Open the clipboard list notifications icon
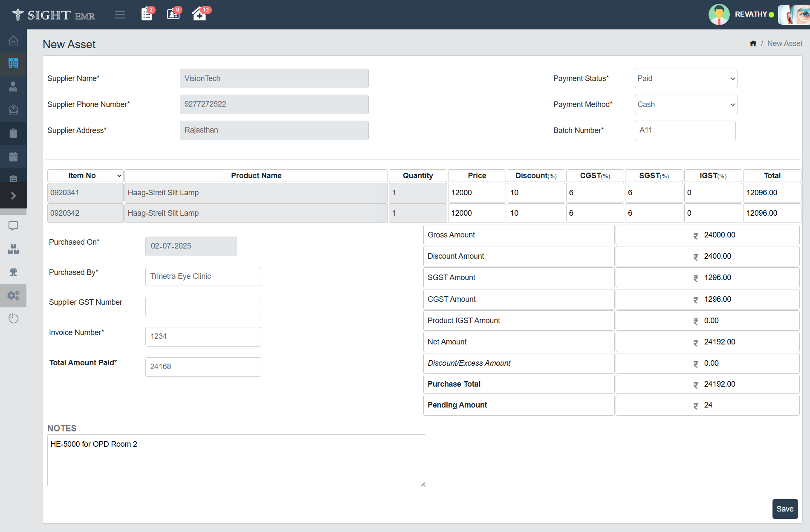This screenshot has height=532, width=810. (147, 14)
